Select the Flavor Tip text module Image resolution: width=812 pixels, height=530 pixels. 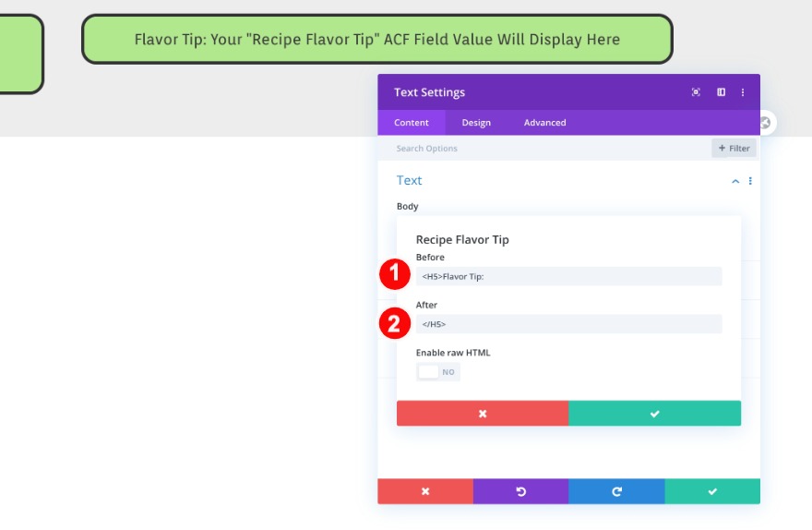point(376,40)
